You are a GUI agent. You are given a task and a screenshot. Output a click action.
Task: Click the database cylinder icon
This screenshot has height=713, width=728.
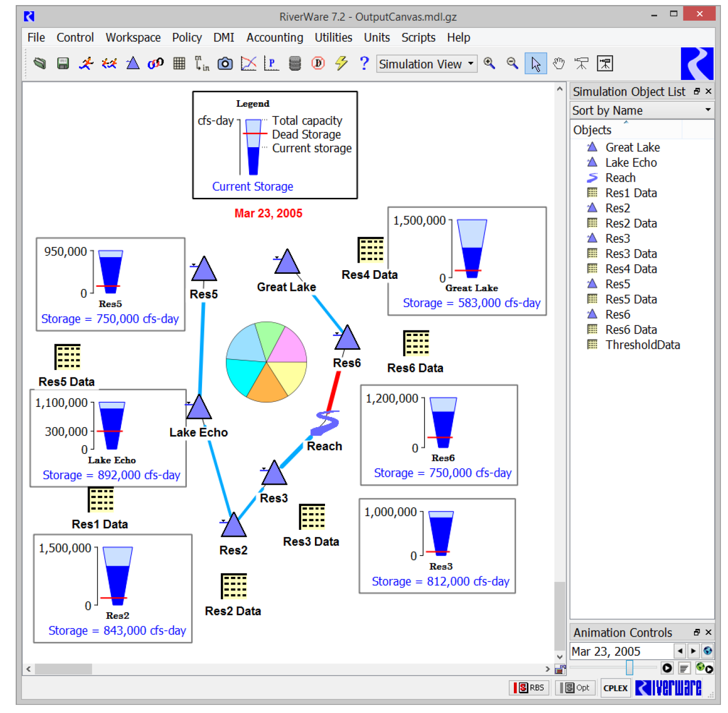(295, 64)
